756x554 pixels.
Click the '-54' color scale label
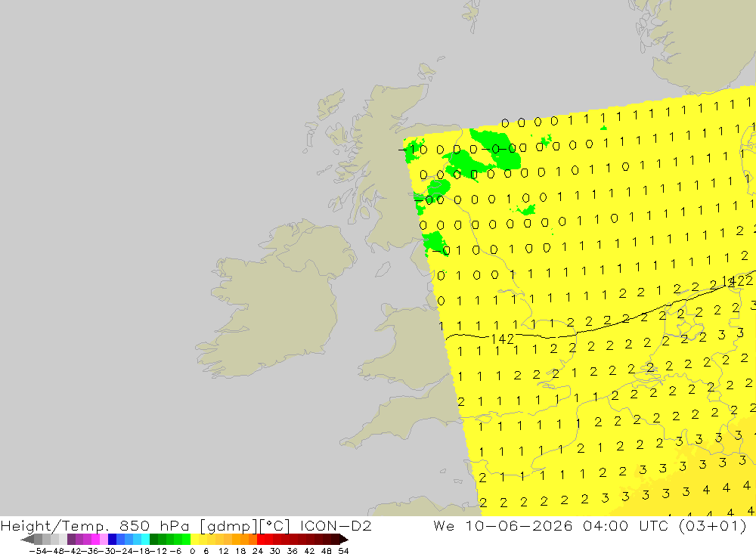38,551
